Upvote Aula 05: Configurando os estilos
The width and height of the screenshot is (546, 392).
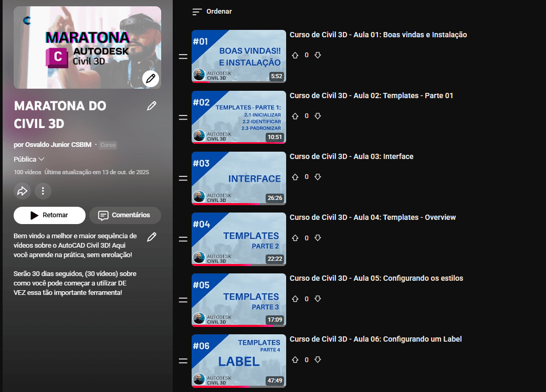(295, 299)
